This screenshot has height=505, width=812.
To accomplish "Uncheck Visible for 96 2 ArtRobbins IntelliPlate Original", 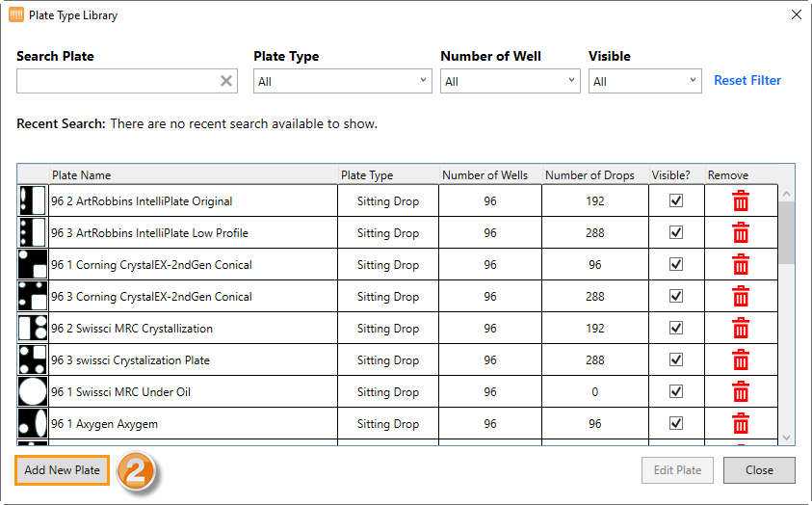I will point(676,201).
